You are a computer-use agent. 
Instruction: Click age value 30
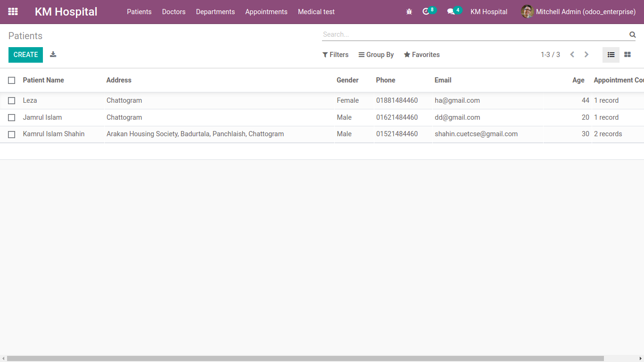click(586, 134)
